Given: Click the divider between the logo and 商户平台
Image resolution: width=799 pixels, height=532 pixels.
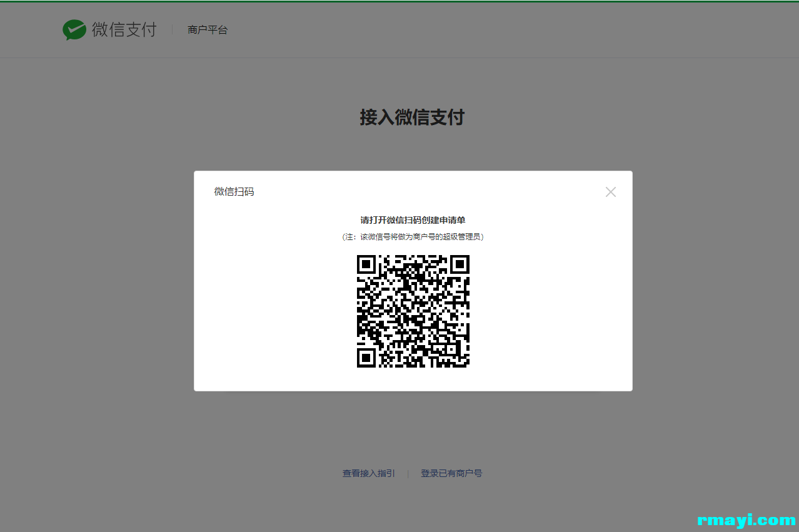Looking at the screenshot, I should [x=172, y=30].
